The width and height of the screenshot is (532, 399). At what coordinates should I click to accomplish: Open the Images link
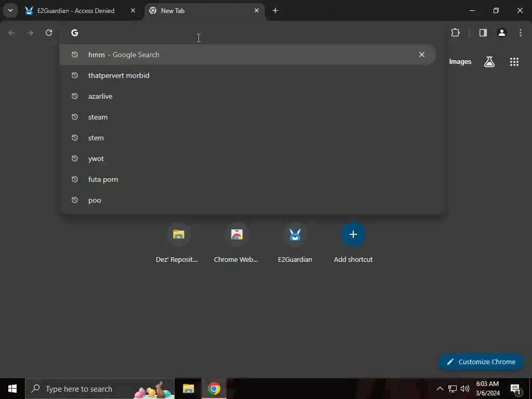tap(460, 62)
